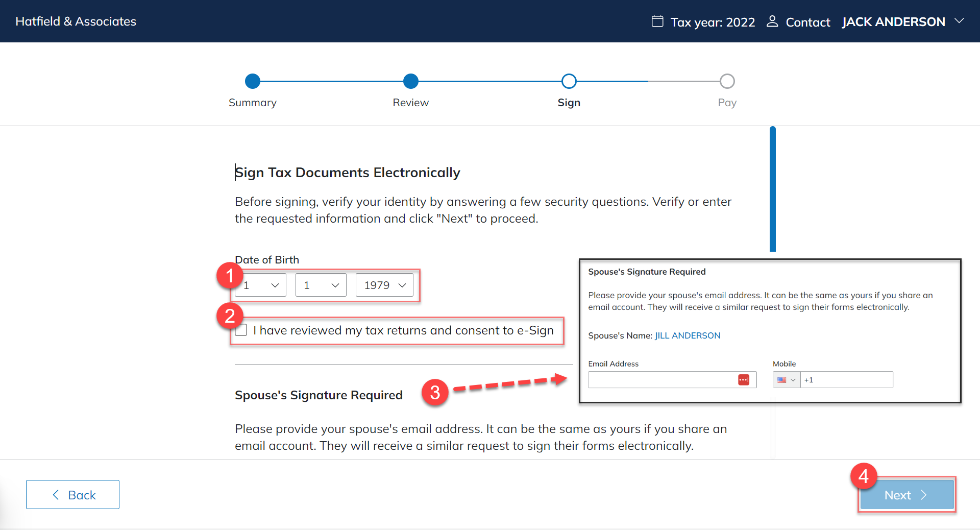Click the red step 4 annotation badge
The width and height of the screenshot is (980, 530).
pos(864,476)
